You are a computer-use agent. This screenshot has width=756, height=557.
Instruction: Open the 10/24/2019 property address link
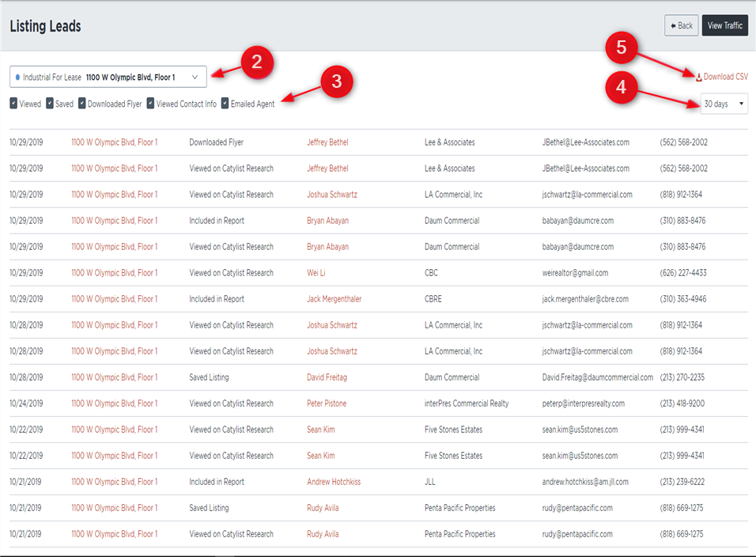pyautogui.click(x=114, y=404)
